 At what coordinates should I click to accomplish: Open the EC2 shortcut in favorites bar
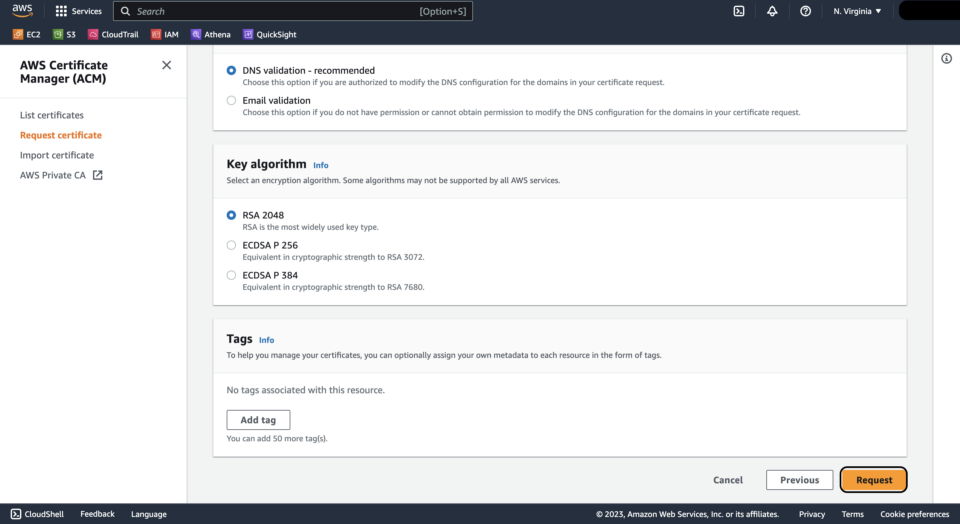point(27,34)
